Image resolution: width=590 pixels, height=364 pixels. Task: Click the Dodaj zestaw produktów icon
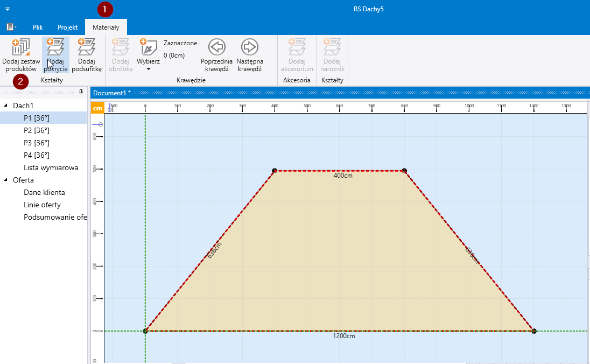[x=20, y=48]
